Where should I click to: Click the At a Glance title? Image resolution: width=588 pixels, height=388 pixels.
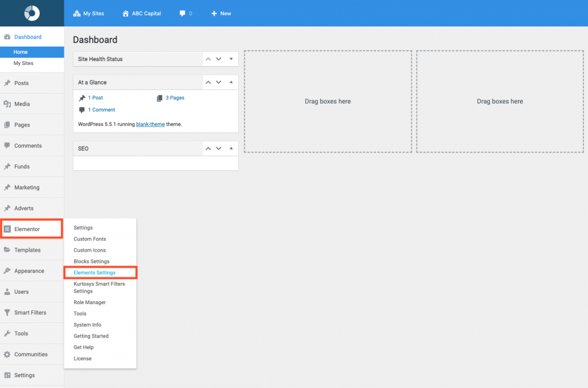tap(92, 82)
